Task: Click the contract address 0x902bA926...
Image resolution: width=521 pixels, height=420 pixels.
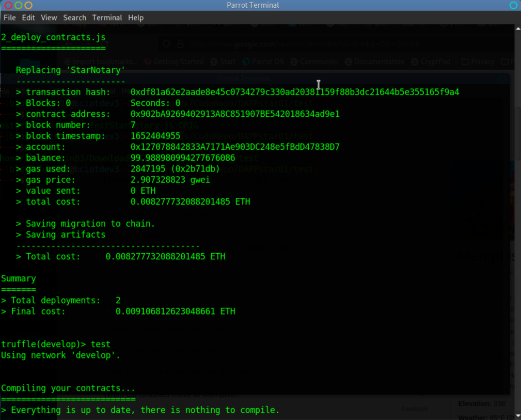Action: tap(235, 114)
